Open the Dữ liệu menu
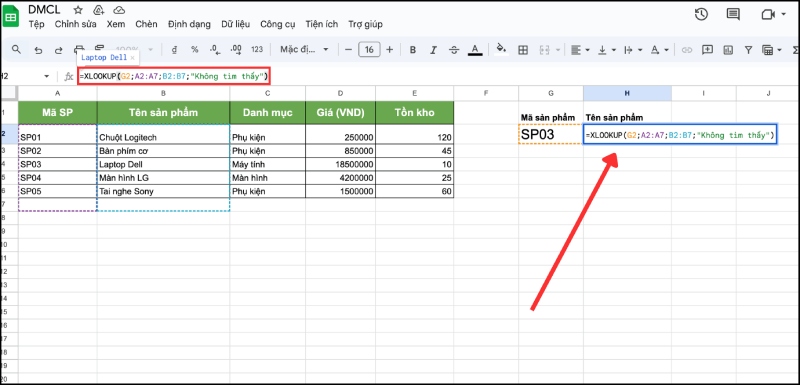Screen dimensions: 800x385 click(236, 24)
